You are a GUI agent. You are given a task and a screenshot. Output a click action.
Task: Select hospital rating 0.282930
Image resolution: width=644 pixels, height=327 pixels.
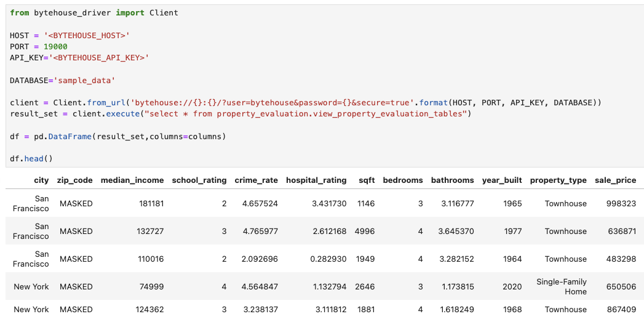(330, 259)
